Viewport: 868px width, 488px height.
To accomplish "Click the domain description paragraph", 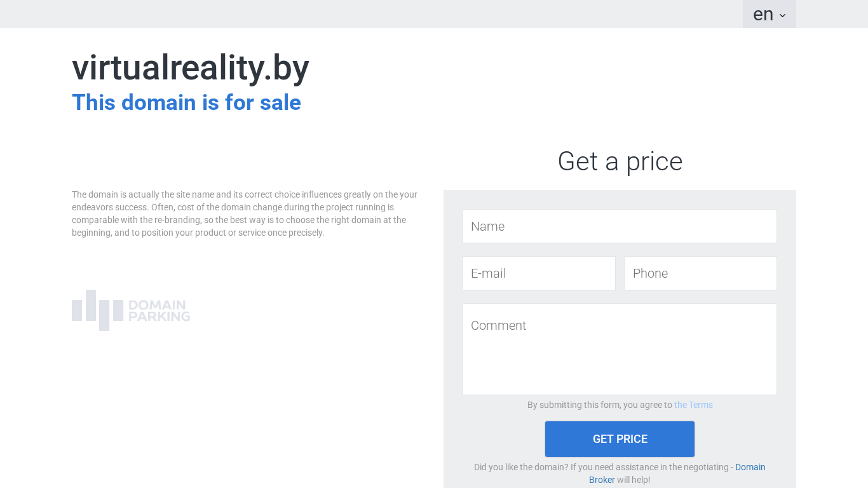I will (245, 213).
